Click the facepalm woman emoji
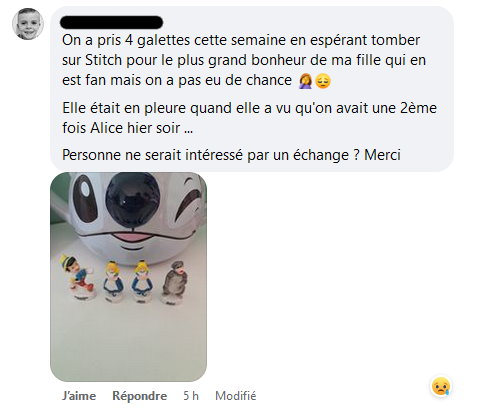The width and height of the screenshot is (479, 412). pyautogui.click(x=306, y=81)
